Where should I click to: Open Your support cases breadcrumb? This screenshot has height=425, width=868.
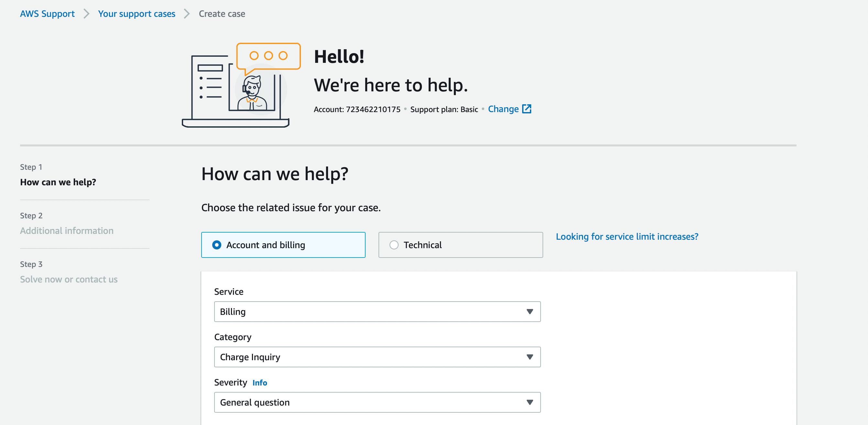[x=137, y=14]
